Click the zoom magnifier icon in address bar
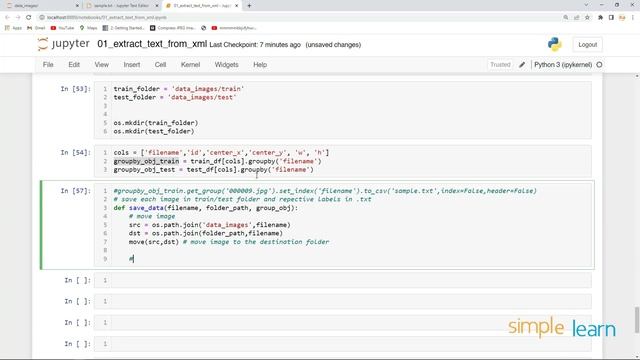 click(566, 18)
